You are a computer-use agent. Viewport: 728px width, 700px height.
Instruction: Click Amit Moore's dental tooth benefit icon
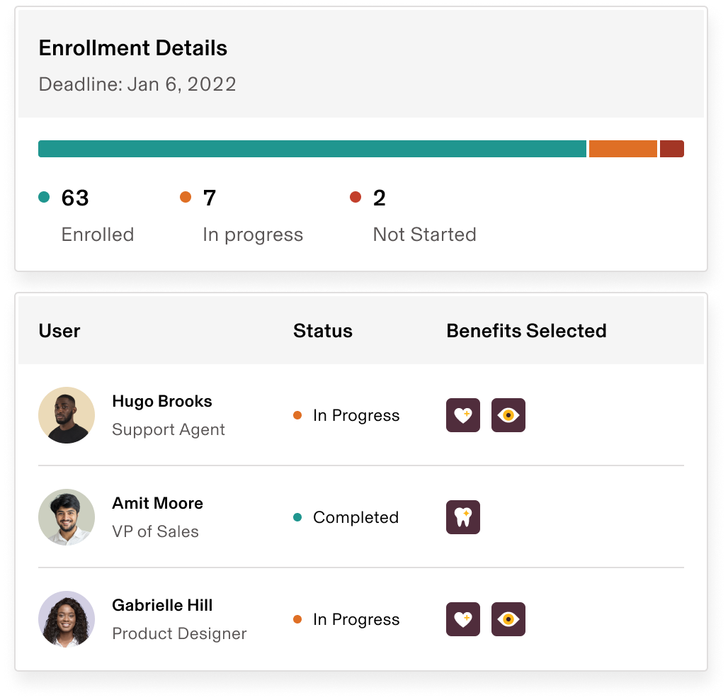[x=463, y=517]
